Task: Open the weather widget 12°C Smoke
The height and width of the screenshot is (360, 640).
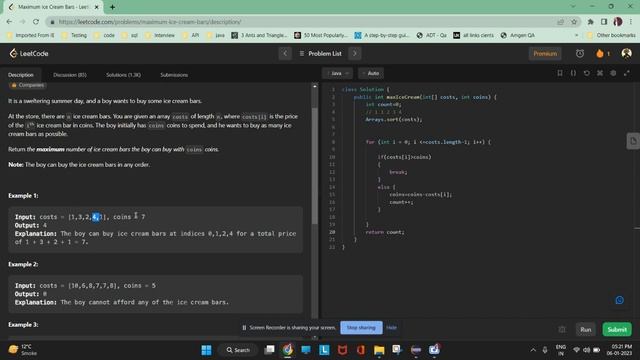Action: click(x=23, y=350)
